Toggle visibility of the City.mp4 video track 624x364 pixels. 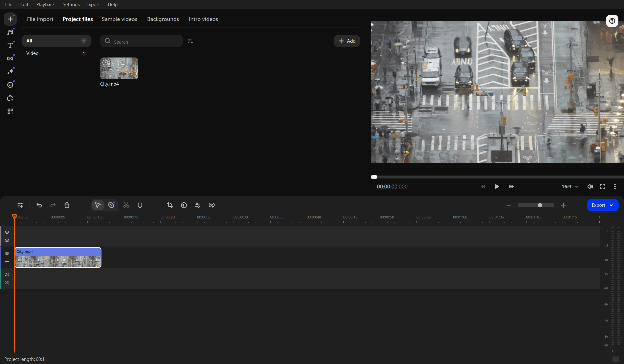coord(7,253)
